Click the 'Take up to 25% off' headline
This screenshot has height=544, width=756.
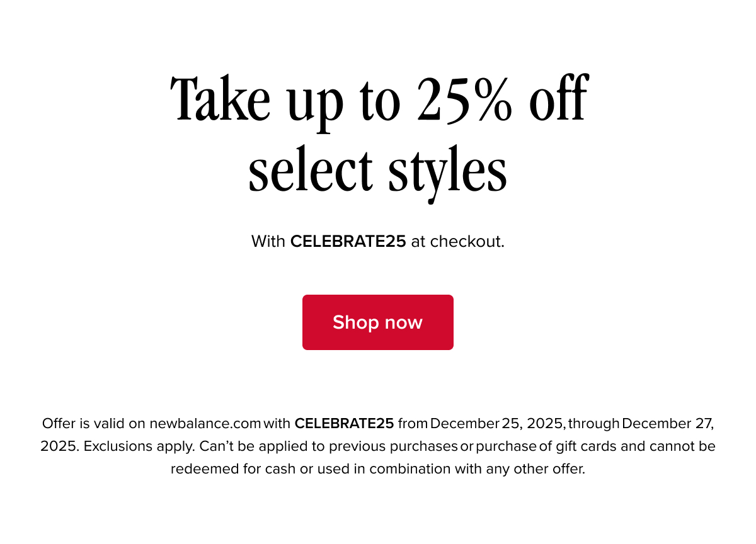[379, 101]
